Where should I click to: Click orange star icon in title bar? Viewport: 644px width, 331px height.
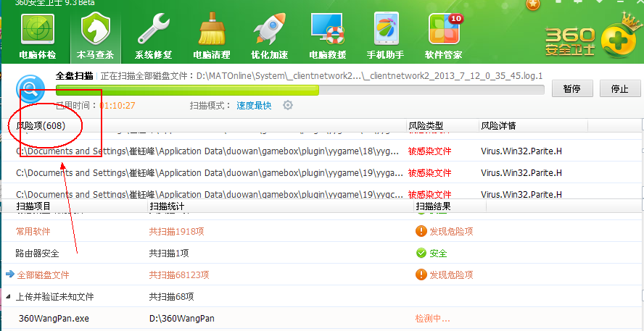[x=533, y=4]
